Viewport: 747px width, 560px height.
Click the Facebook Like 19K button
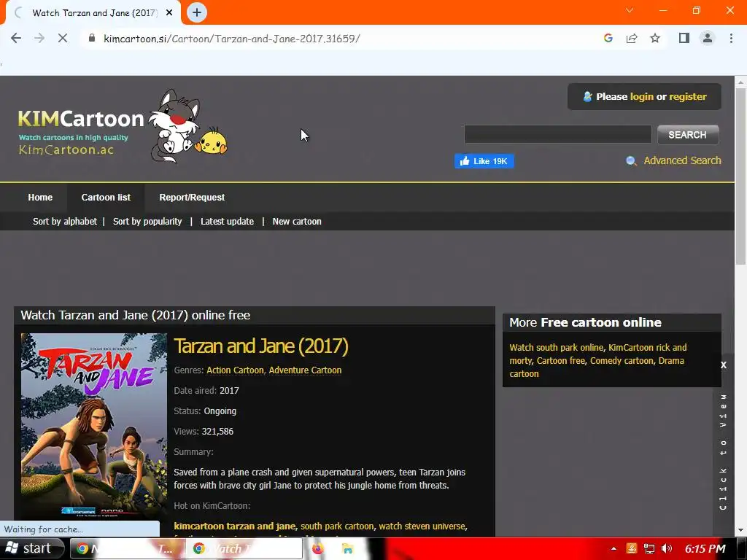tap(484, 161)
